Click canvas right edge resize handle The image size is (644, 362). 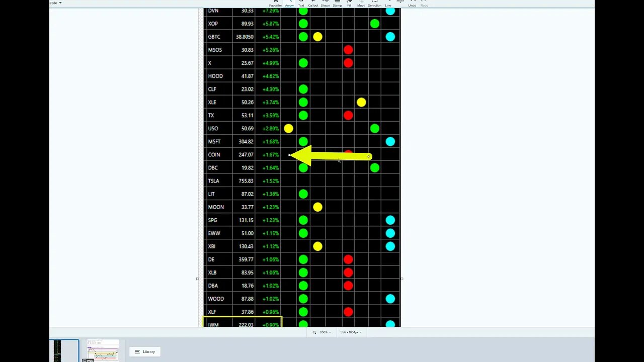pyautogui.click(x=401, y=279)
